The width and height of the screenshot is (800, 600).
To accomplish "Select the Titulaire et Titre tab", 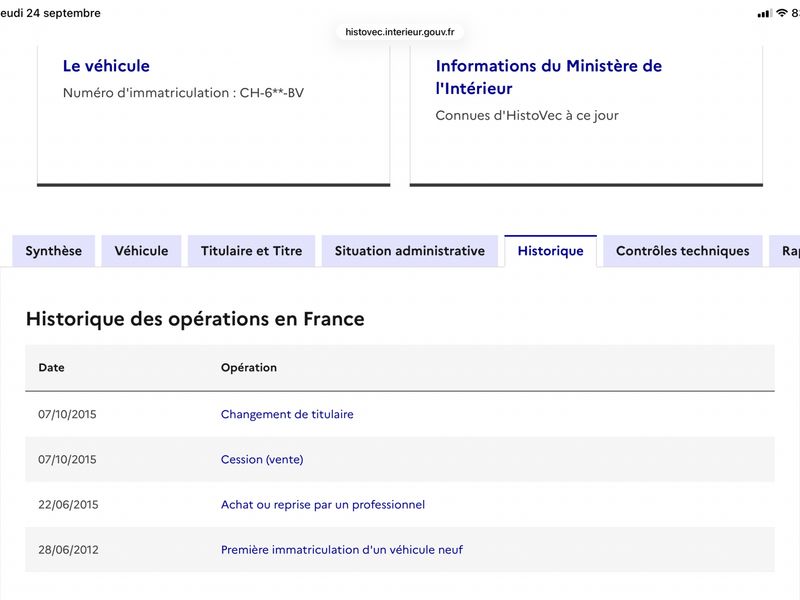I will 252,251.
